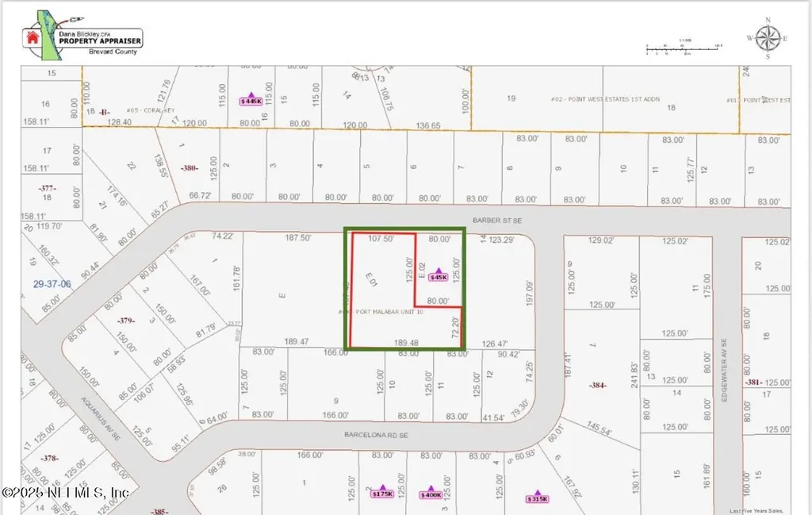Image resolution: width=812 pixels, height=515 pixels.
Task: Click the 74.22' dimension
Action: (x=222, y=236)
